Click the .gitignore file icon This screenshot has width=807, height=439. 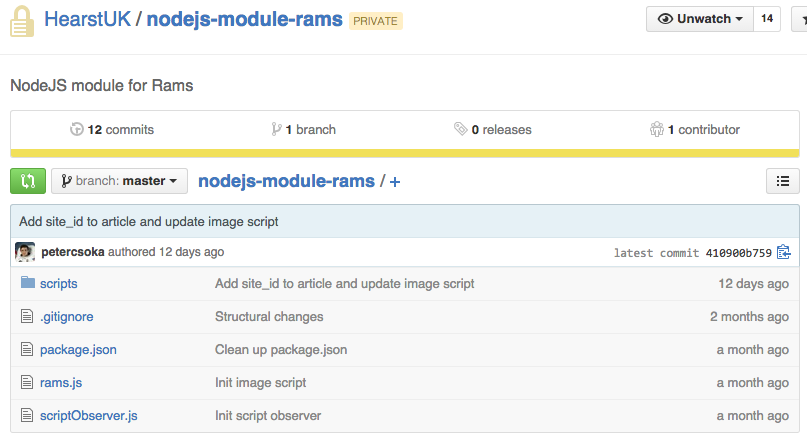click(x=27, y=316)
